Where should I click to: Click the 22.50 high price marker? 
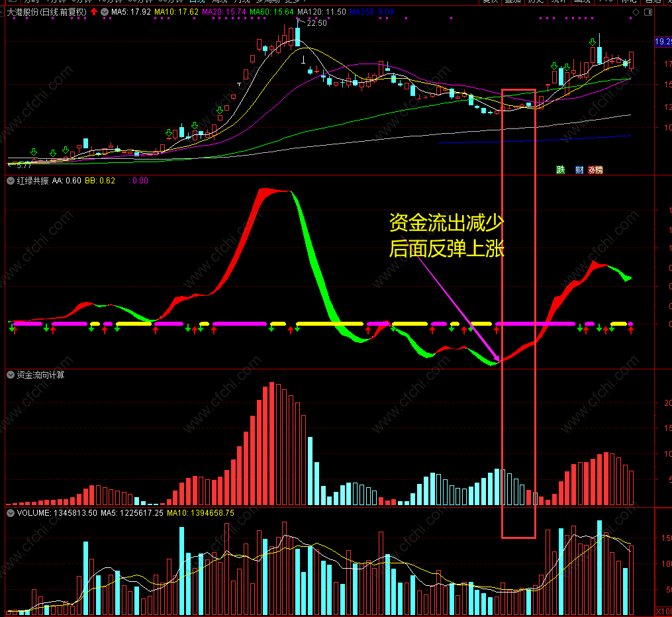[x=316, y=23]
